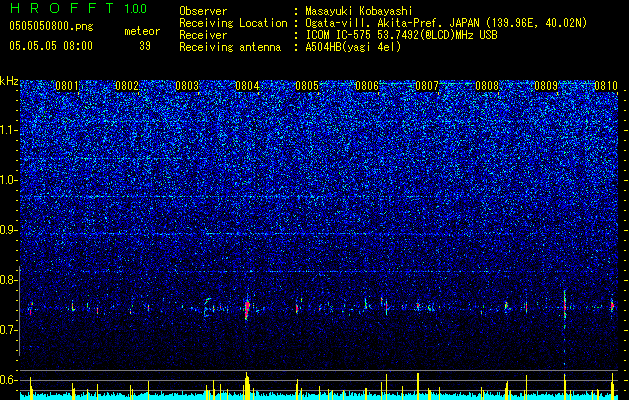Click the 0.6 kHz frequency axis label

(x=9, y=380)
